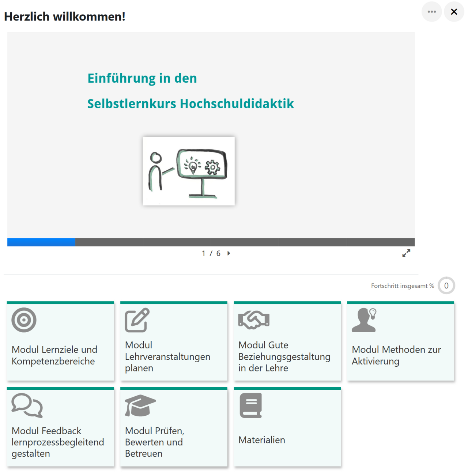Click the target icon for Lernziele module
Image resolution: width=468 pixels, height=476 pixels.
tap(24, 320)
